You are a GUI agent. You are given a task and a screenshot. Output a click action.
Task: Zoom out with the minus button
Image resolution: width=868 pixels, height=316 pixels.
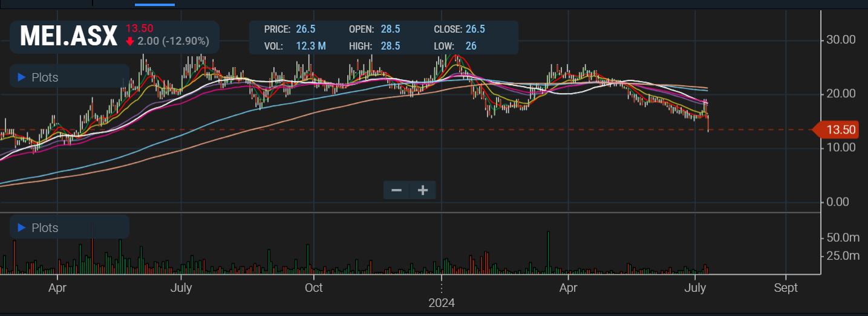(x=397, y=190)
